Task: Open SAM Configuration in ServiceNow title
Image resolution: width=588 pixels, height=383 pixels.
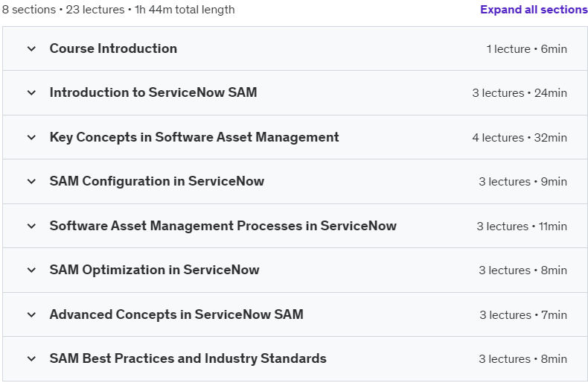Action: pos(157,181)
